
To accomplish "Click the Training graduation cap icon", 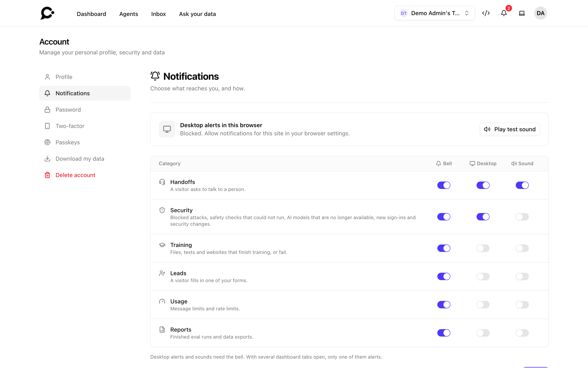I will (162, 245).
